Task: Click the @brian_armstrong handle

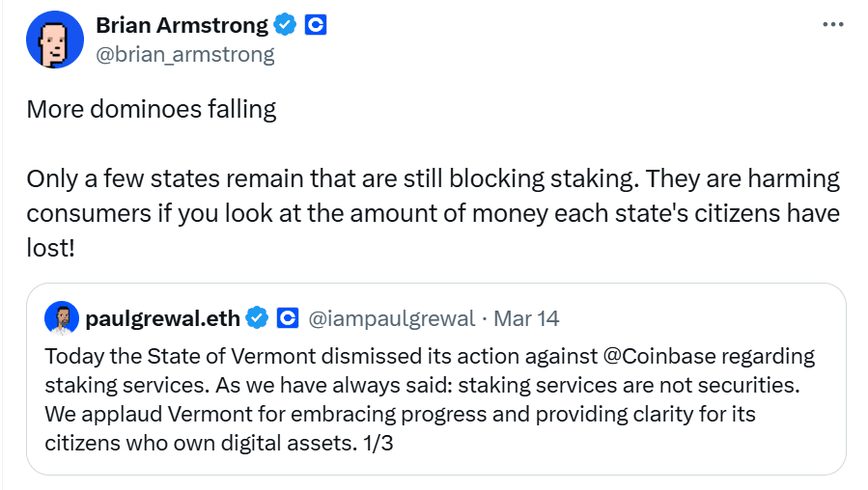Action: tap(185, 54)
